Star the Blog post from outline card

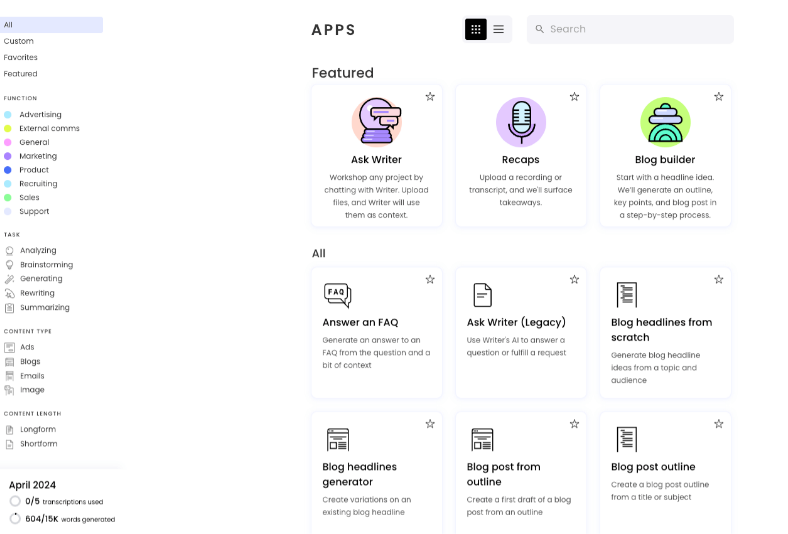pyautogui.click(x=574, y=424)
